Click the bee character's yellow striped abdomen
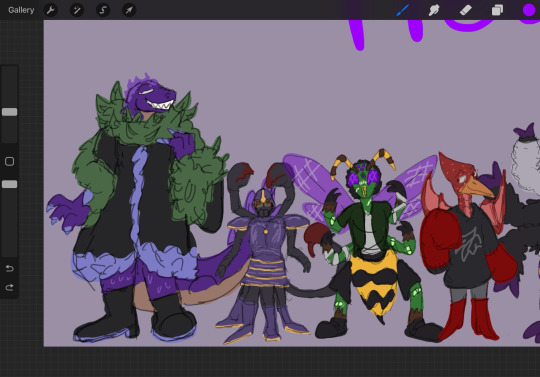540x377 pixels. [x=374, y=281]
